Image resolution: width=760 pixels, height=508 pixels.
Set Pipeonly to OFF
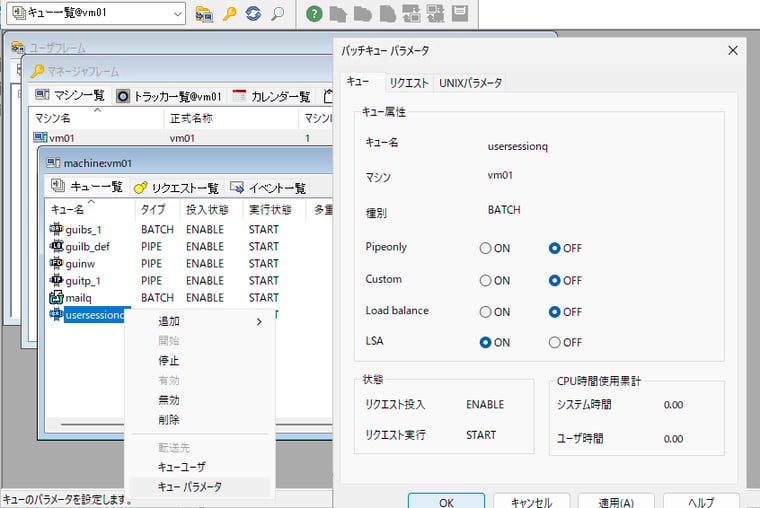pyautogui.click(x=554, y=248)
